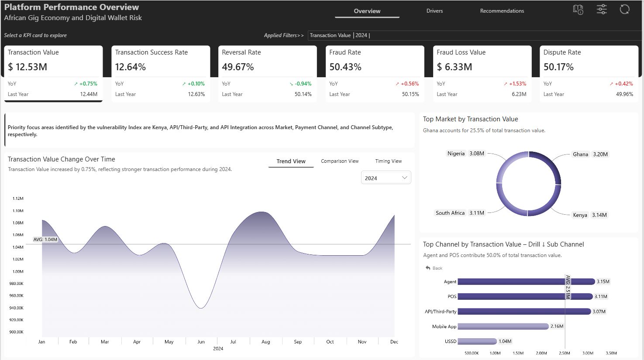Pick the Fraud Rate KPI card title
644x360 pixels.
(345, 52)
